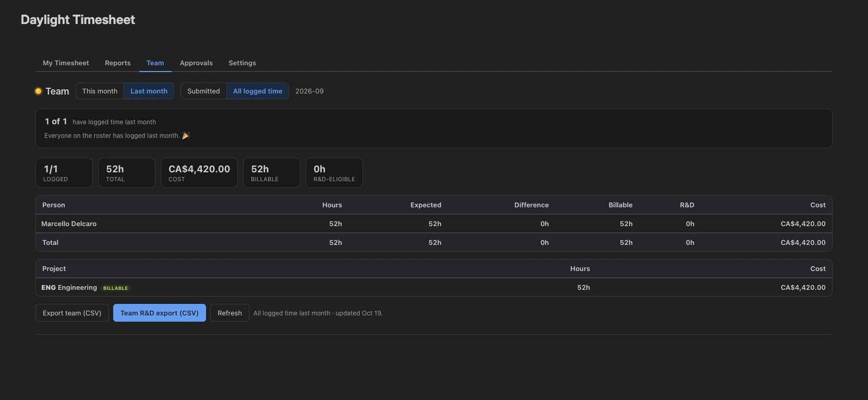868x400 pixels.
Task: Click the green BILLABLE badge
Action: click(115, 288)
